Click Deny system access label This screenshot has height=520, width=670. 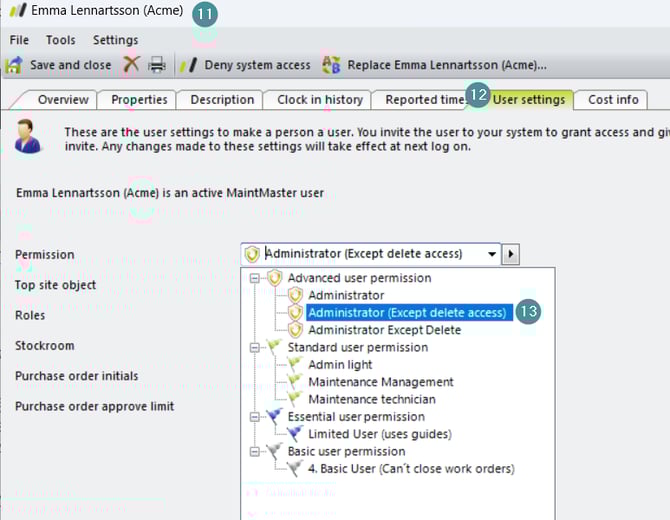257,65
